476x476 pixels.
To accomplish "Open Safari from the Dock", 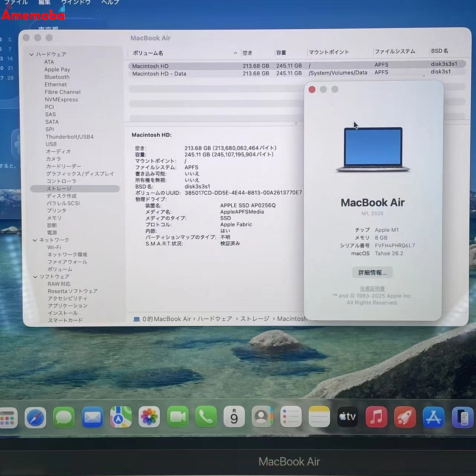I will (35, 417).
